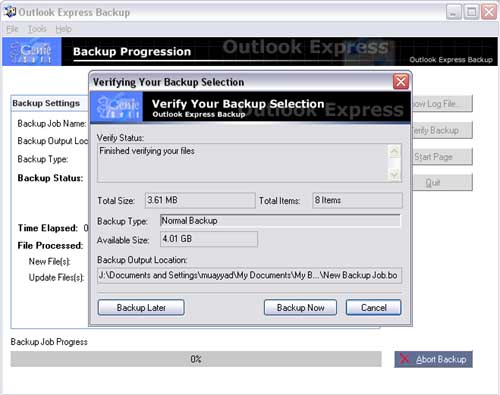
Task: Click the Genie logo in the verify dialog
Action: pos(117,107)
